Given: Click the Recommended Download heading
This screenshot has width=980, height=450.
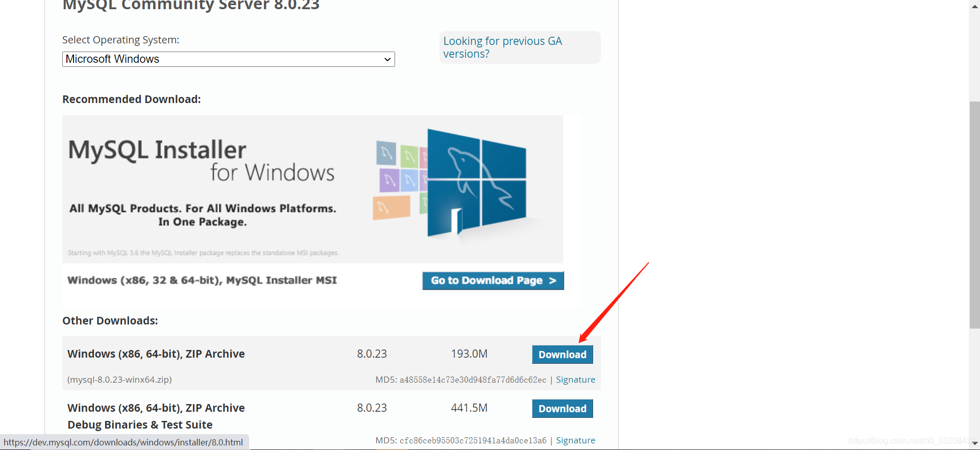Looking at the screenshot, I should (132, 99).
